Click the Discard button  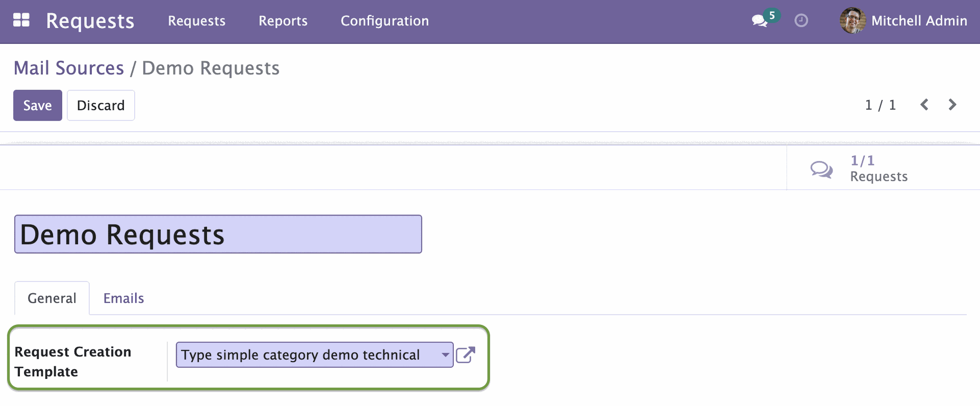pyautogui.click(x=101, y=105)
